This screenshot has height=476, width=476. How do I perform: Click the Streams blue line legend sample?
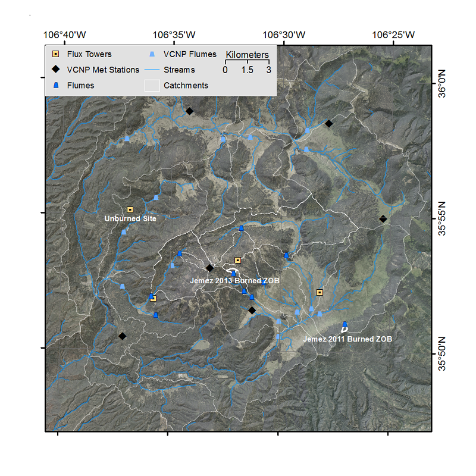pos(152,70)
